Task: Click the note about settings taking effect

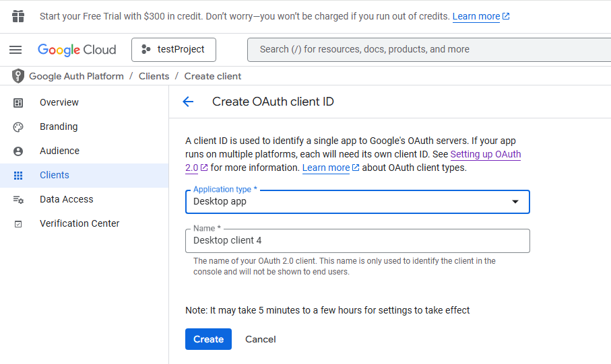Action: pyautogui.click(x=327, y=310)
